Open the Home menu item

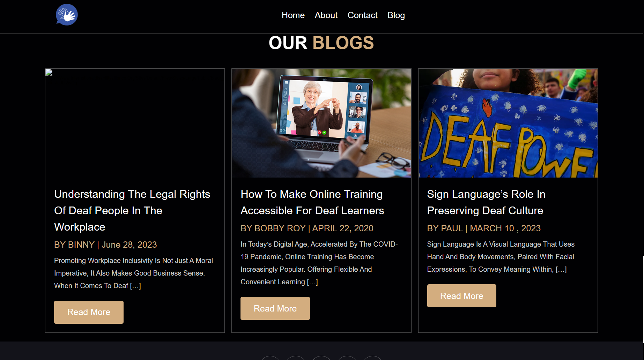[x=293, y=15]
